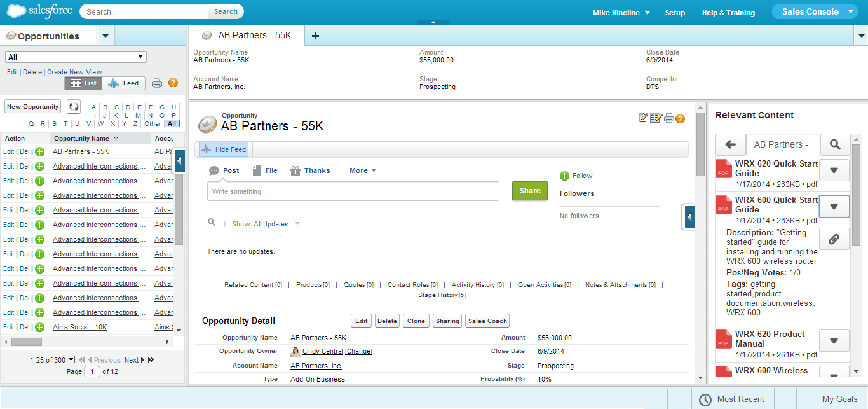Expand options for WRX 620 Product Manual
Viewport: 868px width, 409px height.
[834, 340]
